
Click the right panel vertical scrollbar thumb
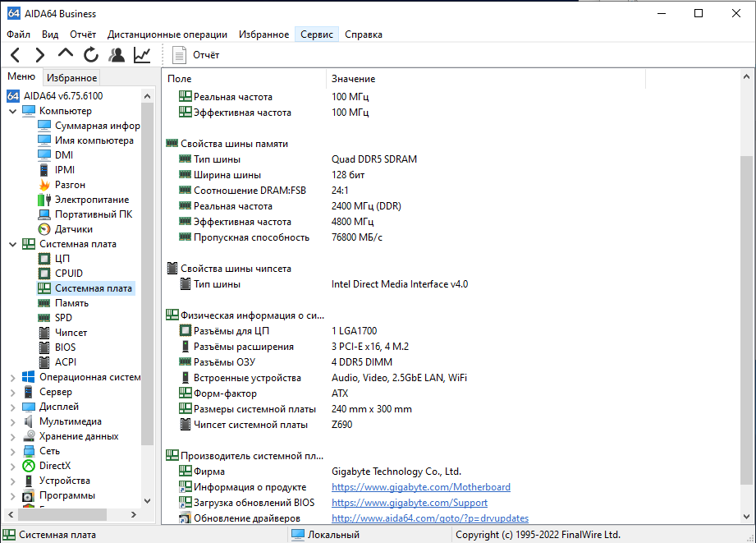746,321
